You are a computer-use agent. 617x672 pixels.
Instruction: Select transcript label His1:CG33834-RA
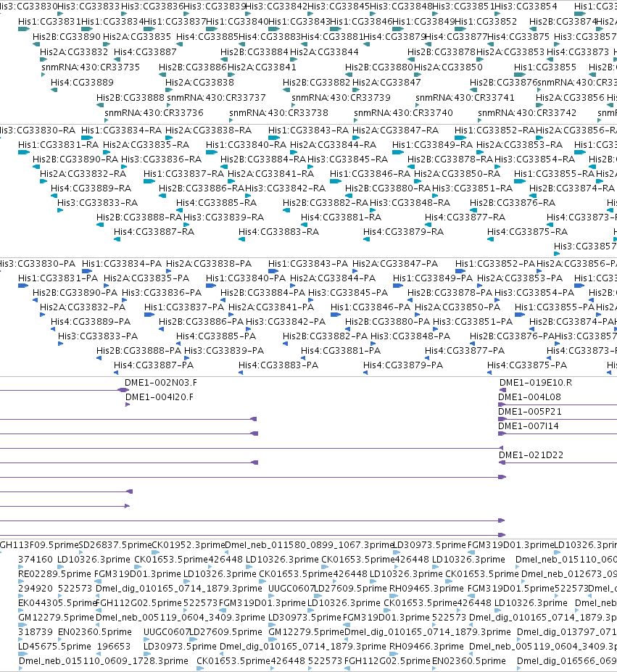point(121,130)
